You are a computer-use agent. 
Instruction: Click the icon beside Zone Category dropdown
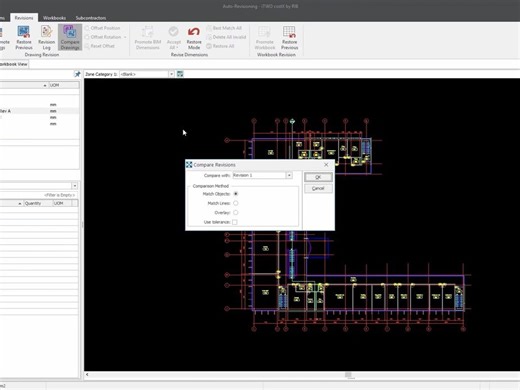tap(180, 74)
